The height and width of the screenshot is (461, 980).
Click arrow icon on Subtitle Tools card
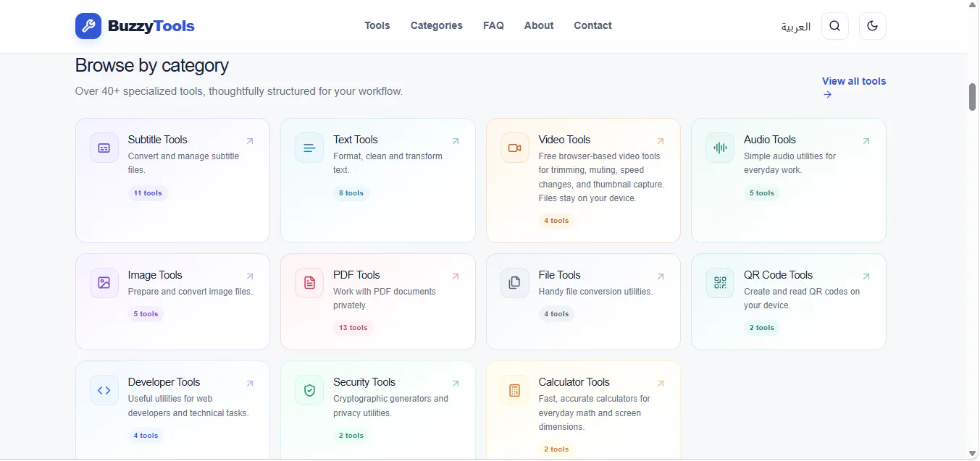250,141
